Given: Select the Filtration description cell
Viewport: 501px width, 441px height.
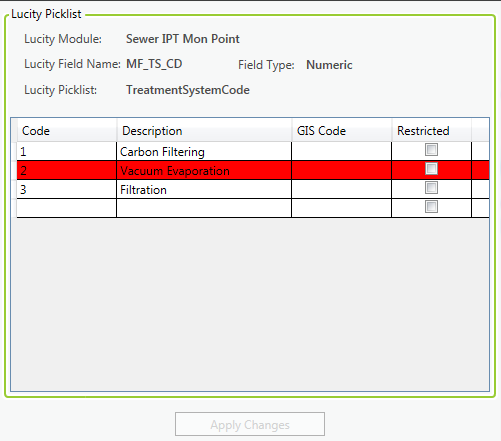Looking at the screenshot, I should pyautogui.click(x=204, y=190).
